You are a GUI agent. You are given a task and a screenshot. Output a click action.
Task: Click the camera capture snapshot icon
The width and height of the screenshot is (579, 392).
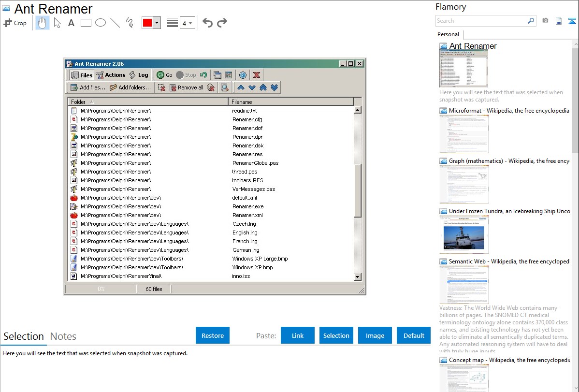click(x=545, y=21)
